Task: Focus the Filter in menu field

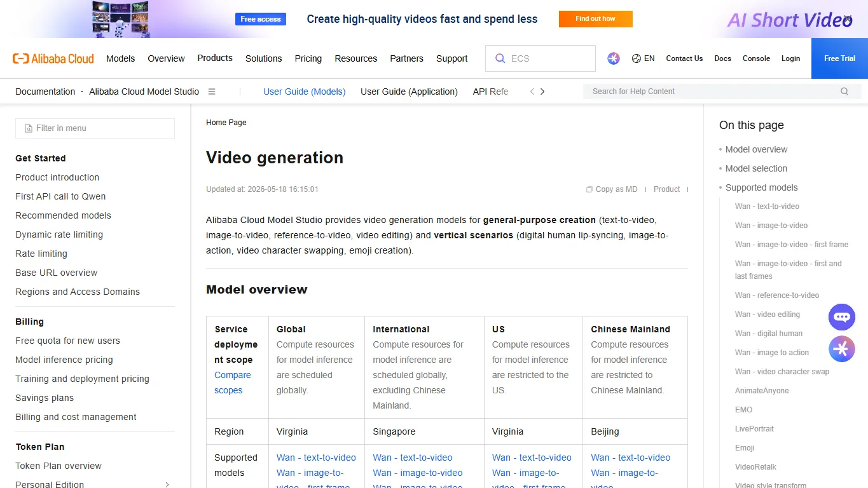Action: [x=95, y=128]
